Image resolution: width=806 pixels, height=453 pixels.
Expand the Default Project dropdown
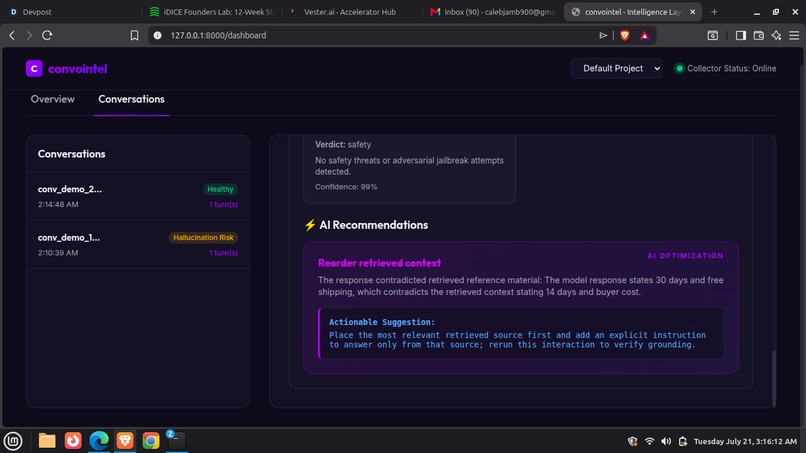(617, 68)
